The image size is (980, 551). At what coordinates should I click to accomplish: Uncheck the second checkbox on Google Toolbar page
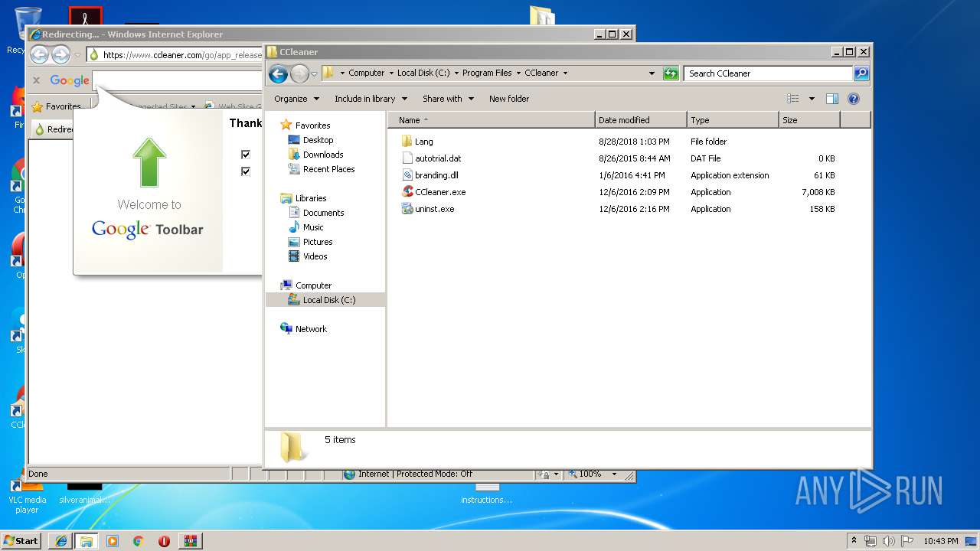pyautogui.click(x=246, y=171)
